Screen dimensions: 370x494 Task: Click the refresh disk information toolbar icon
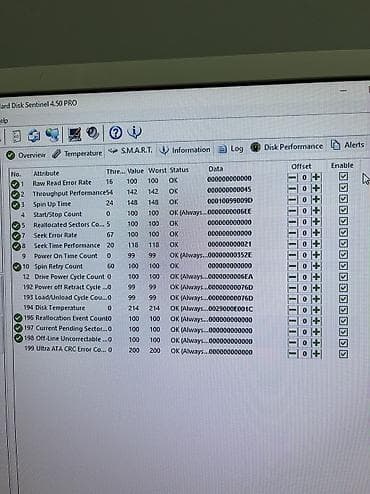(34, 135)
